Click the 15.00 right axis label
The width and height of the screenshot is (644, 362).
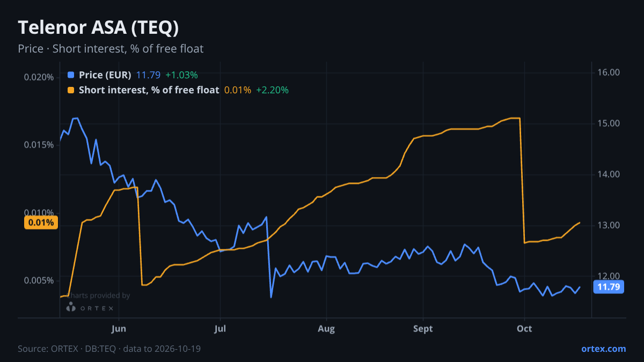click(x=609, y=123)
